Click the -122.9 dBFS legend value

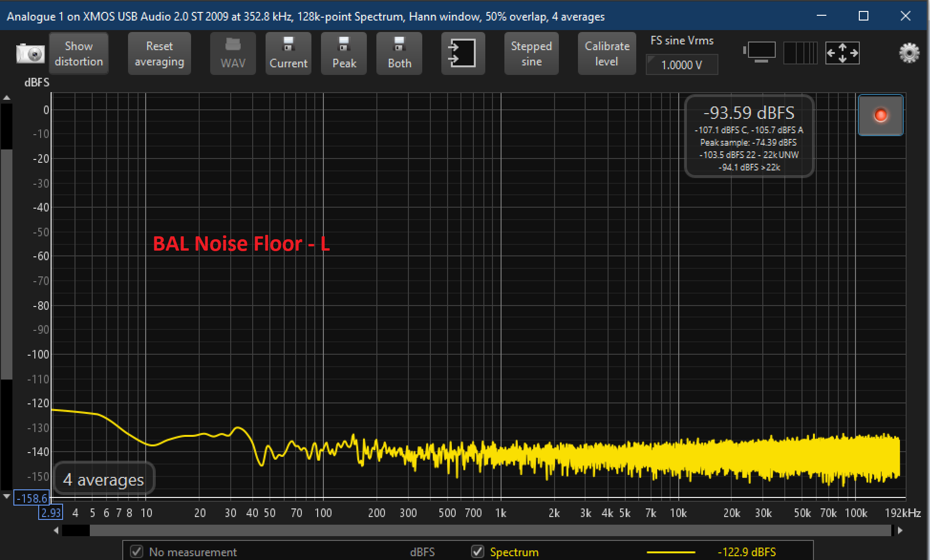747,552
